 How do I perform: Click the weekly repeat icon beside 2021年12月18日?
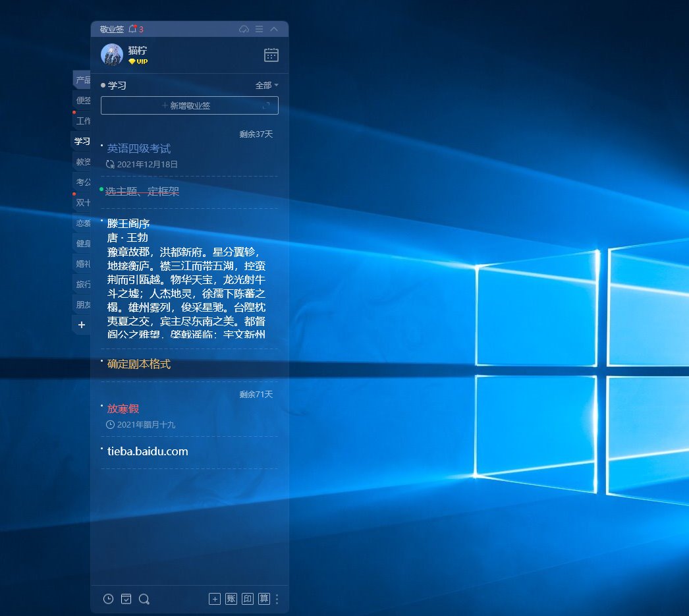(x=110, y=164)
